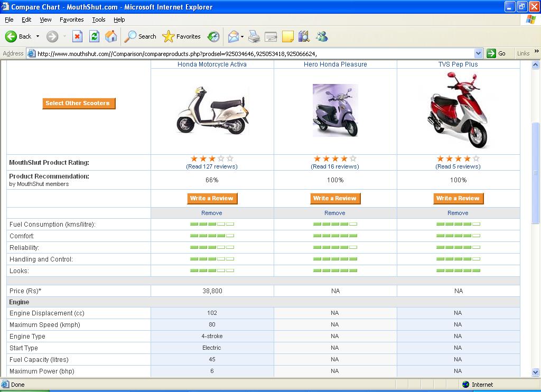Click the Messenger people icon
Screen dimensions: 541x392
(322, 36)
